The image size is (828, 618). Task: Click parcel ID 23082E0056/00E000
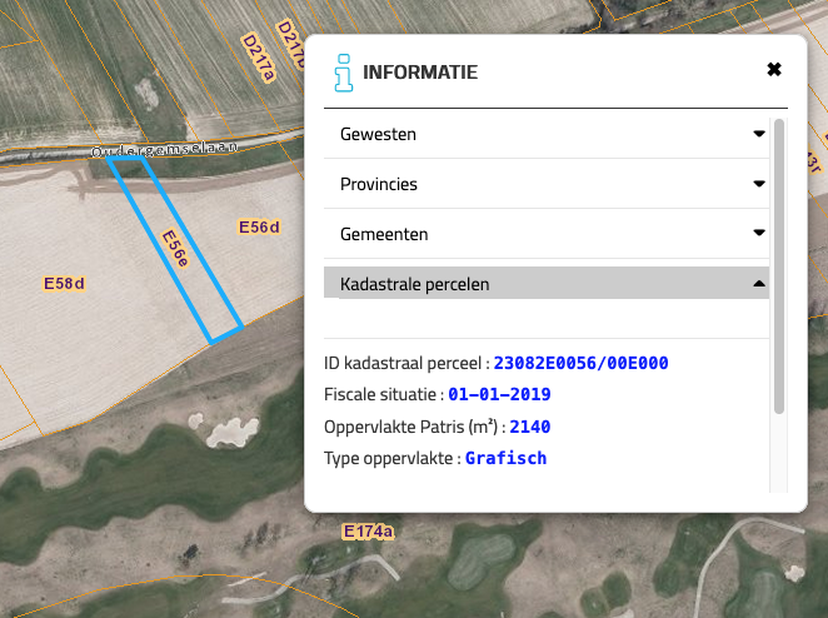581,363
